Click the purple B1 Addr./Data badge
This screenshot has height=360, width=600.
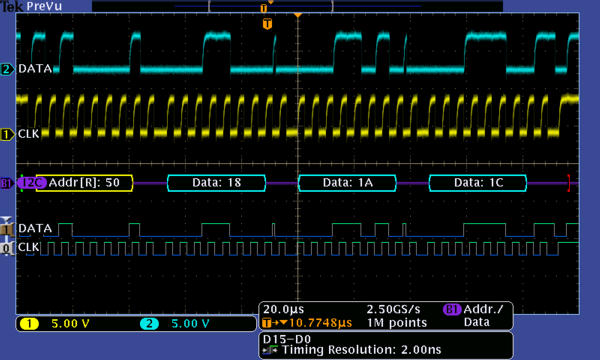coord(452,309)
